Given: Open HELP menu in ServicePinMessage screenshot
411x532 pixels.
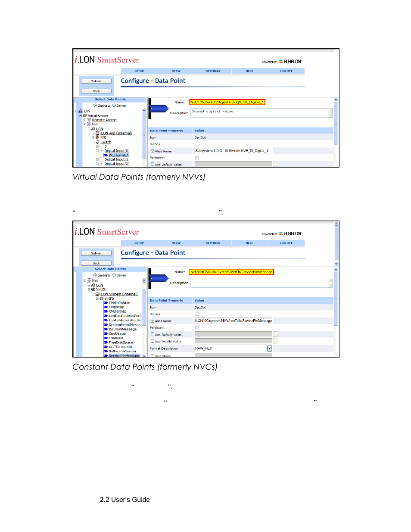Looking at the screenshot, I should click(249, 243).
